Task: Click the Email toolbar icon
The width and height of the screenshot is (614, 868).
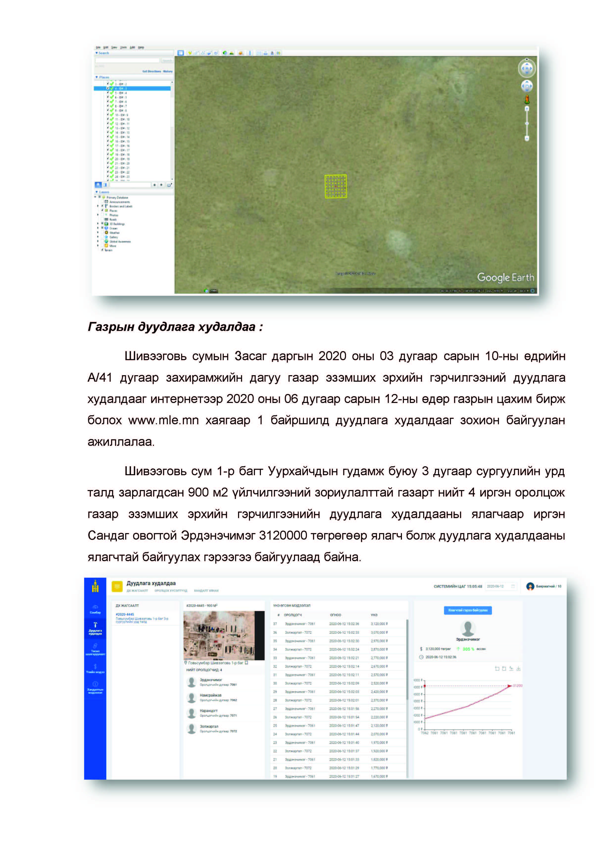Action: [x=259, y=53]
